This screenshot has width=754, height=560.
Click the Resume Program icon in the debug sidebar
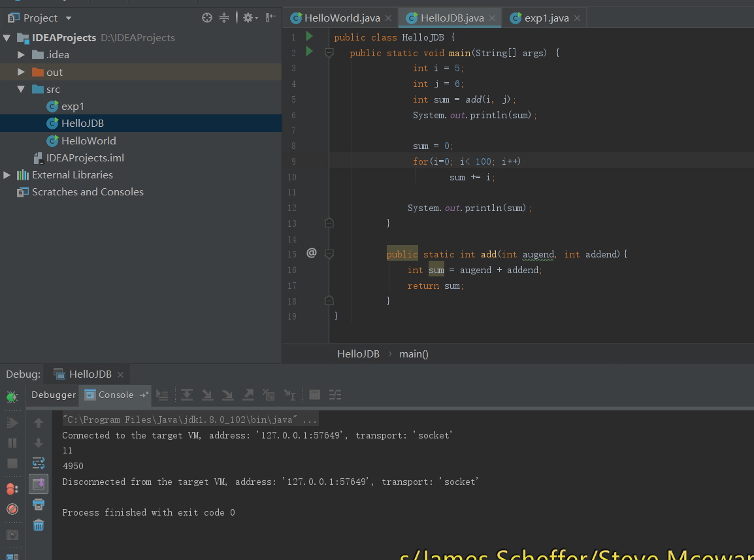pyautogui.click(x=12, y=423)
